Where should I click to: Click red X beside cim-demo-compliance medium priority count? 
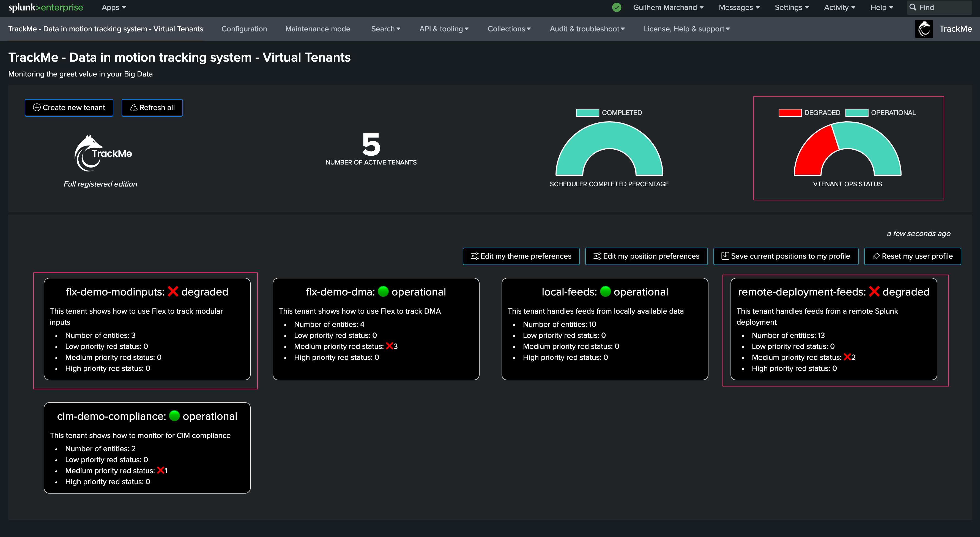tap(161, 470)
